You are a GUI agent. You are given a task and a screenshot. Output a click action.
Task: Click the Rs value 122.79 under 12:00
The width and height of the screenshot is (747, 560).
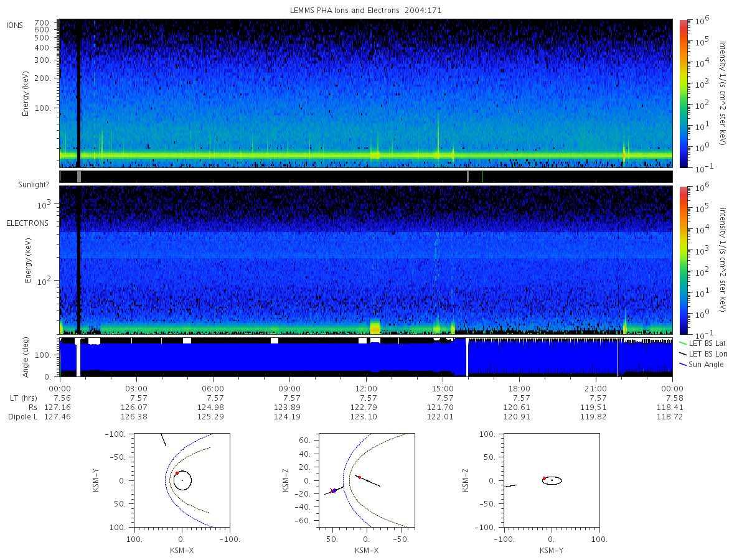point(366,407)
